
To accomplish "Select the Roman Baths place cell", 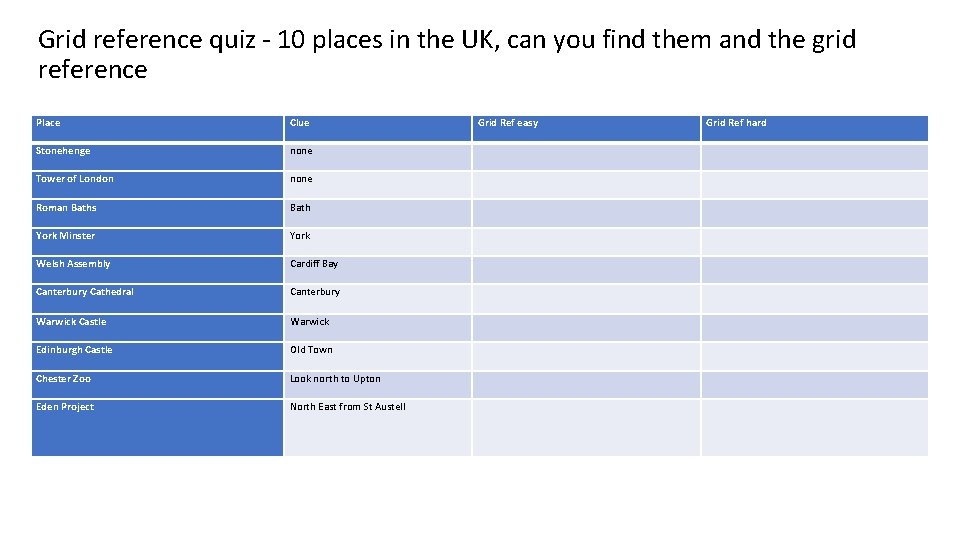I will [x=66, y=208].
